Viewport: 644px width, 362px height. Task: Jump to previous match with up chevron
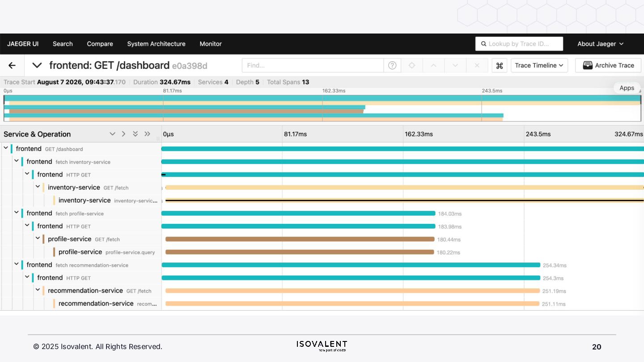point(433,65)
